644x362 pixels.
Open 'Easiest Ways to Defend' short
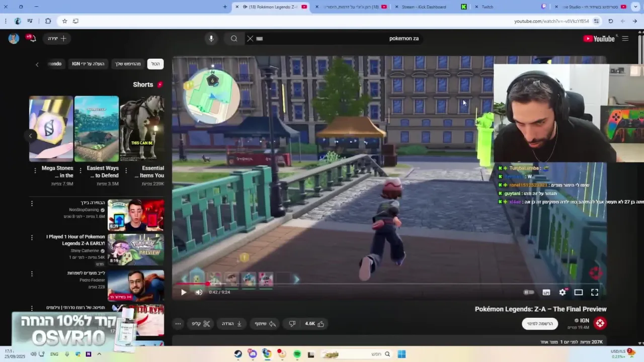pyautogui.click(x=97, y=129)
